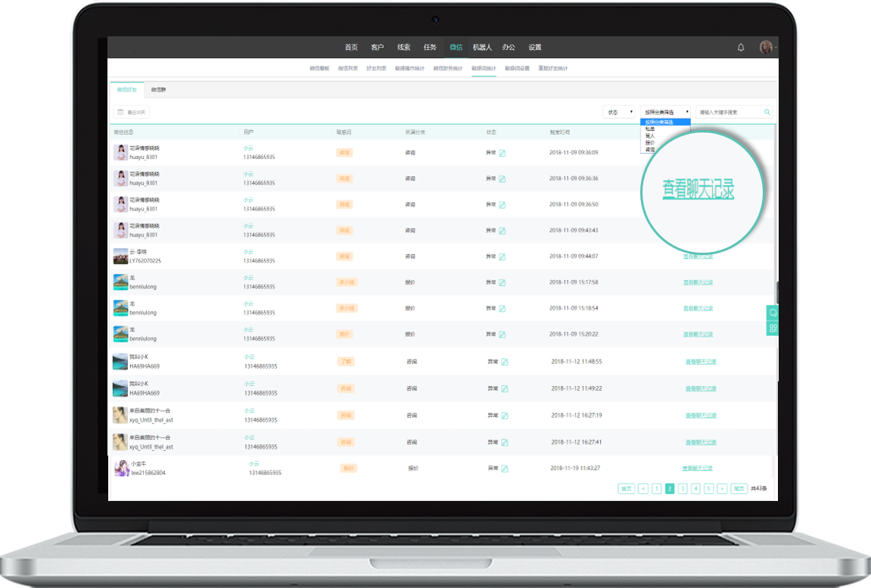The image size is (871, 588).
Task: Open the chat bubble floating side icon
Action: [773, 313]
